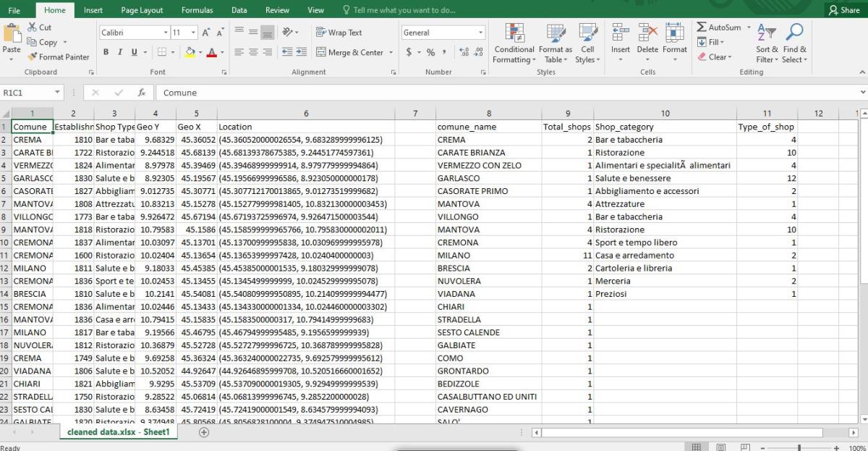868x451 pixels.
Task: Toggle Italic formatting
Action: click(x=120, y=52)
